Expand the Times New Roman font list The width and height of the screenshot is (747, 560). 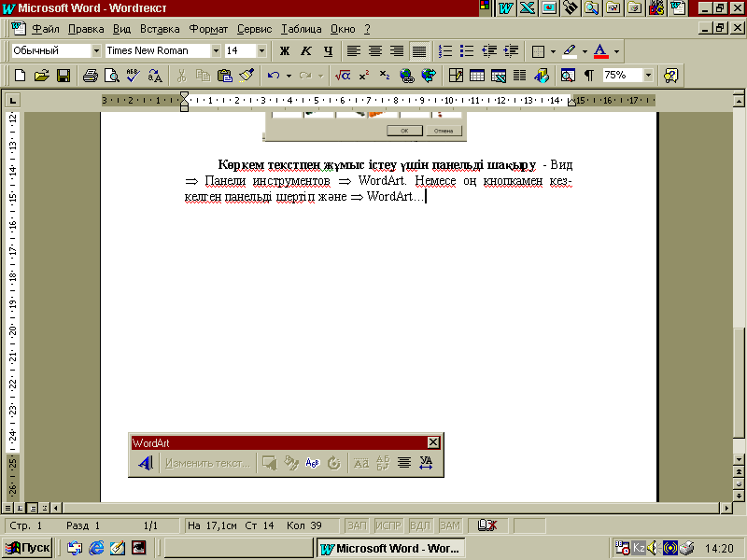pyautogui.click(x=216, y=50)
